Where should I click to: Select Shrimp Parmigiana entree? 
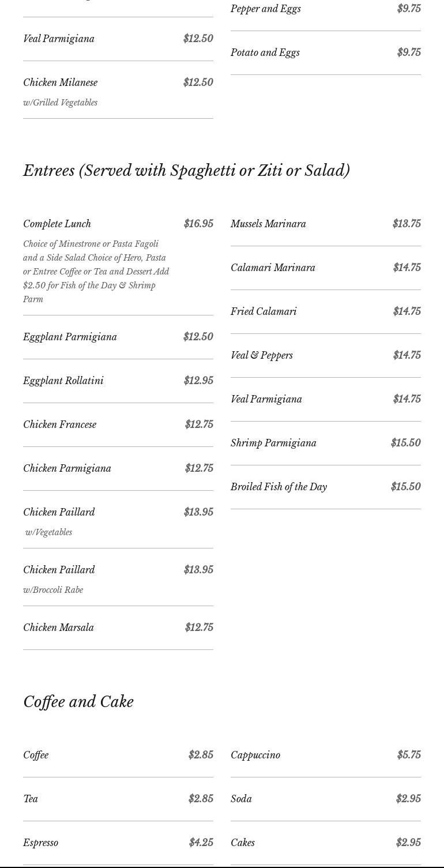273,443
